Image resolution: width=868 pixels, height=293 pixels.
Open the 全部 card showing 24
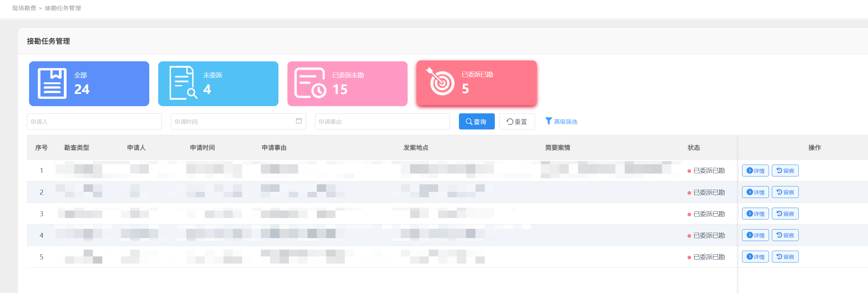[x=89, y=84]
